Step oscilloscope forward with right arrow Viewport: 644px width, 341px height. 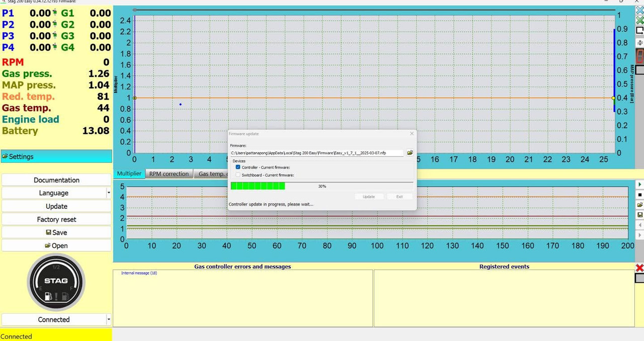(x=640, y=235)
